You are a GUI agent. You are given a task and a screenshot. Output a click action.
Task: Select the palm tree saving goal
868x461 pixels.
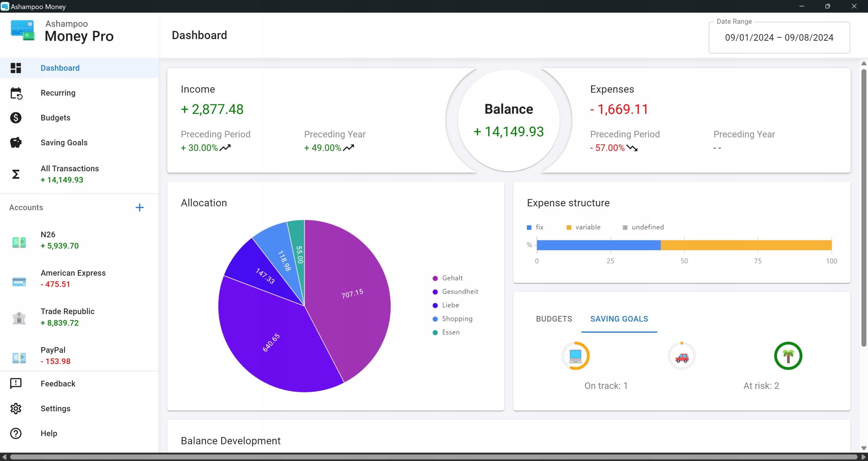[x=788, y=356]
